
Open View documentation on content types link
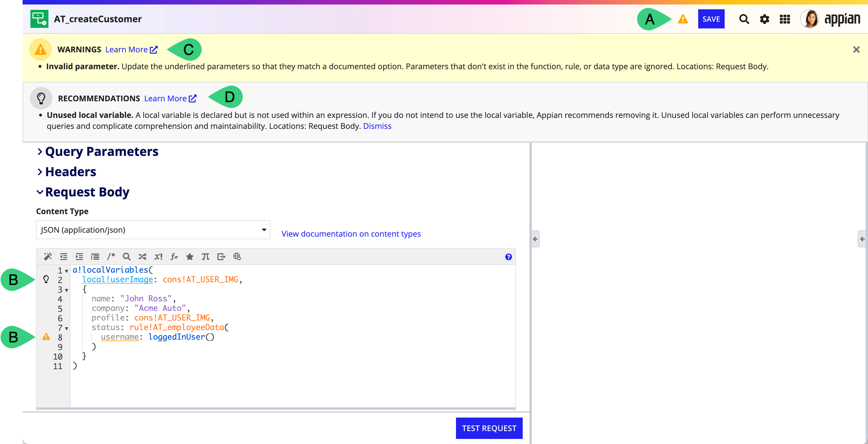coord(351,234)
